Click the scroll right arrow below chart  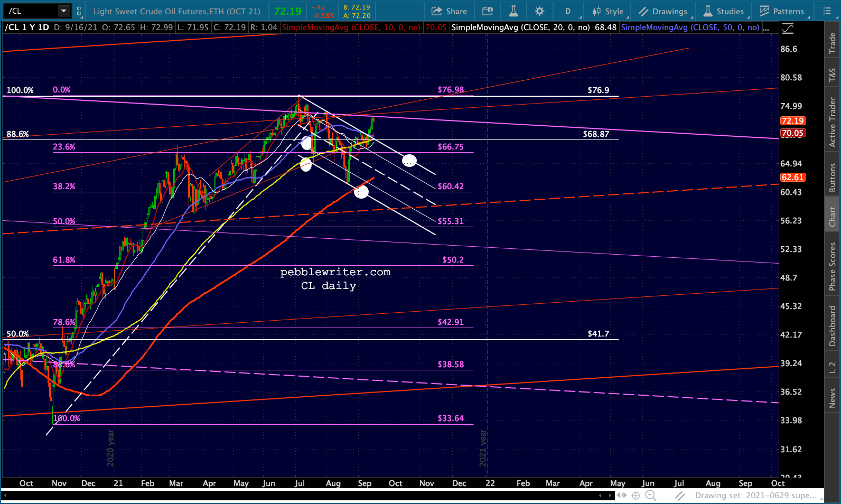coord(611,496)
